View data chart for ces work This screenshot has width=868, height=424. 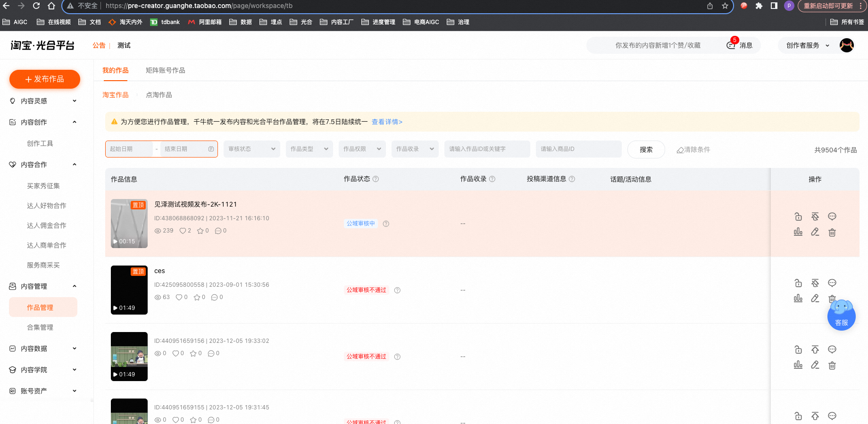798,299
